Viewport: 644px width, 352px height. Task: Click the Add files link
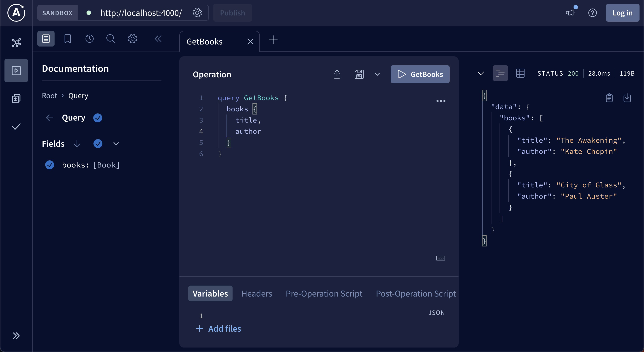pos(224,329)
